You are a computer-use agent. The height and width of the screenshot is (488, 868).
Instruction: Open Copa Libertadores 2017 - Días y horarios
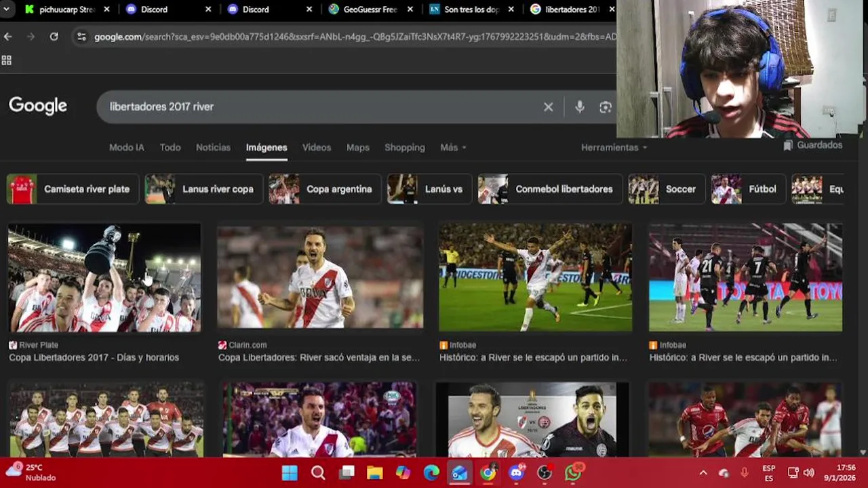[x=94, y=357]
